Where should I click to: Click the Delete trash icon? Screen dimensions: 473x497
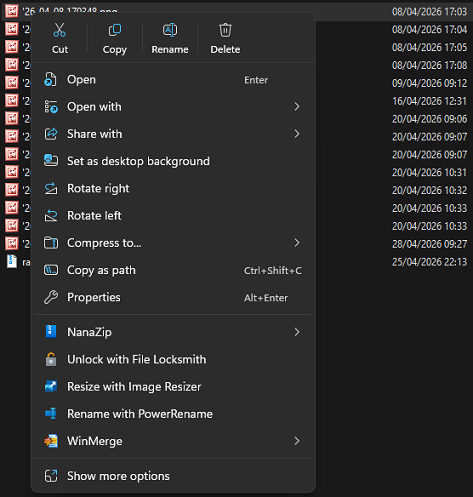(x=225, y=30)
